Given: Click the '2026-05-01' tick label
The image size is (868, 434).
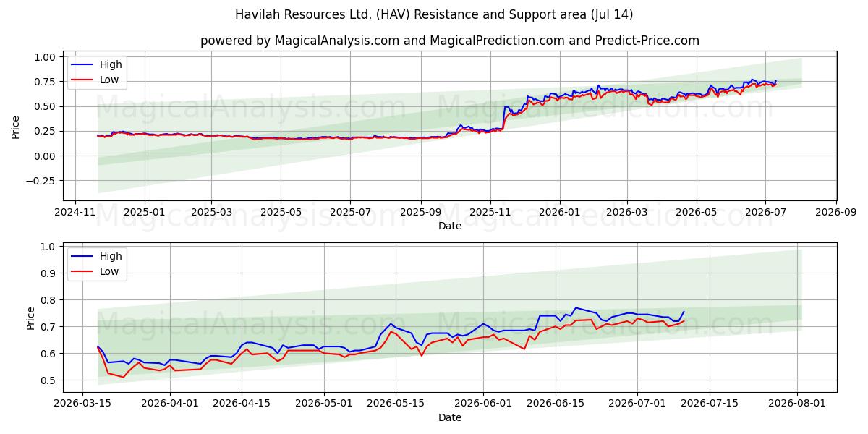Looking at the screenshot, I should (x=324, y=404).
